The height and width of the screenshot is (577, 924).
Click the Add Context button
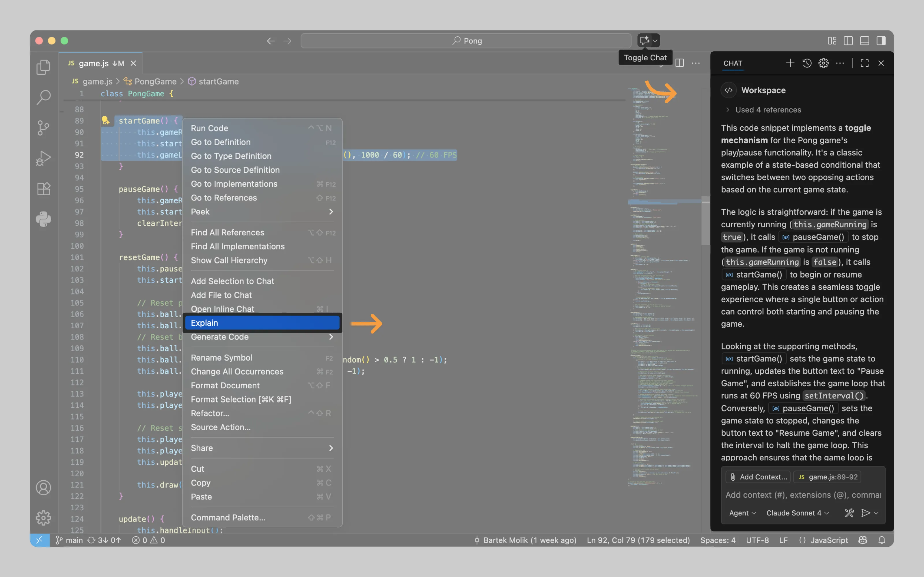tap(758, 477)
